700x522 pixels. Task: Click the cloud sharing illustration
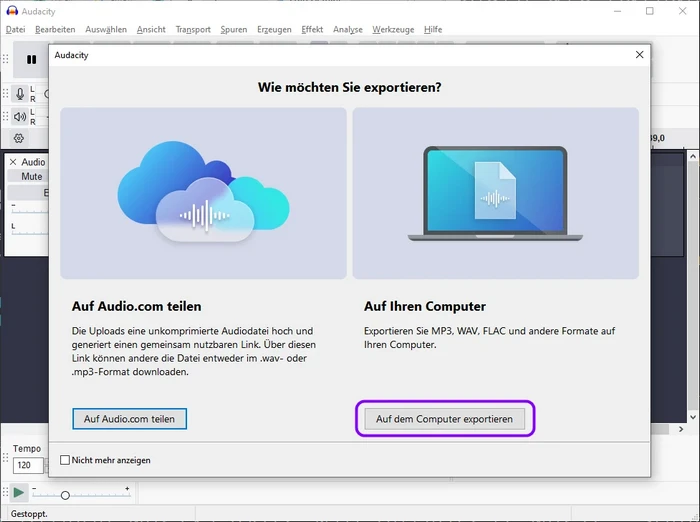click(x=204, y=193)
